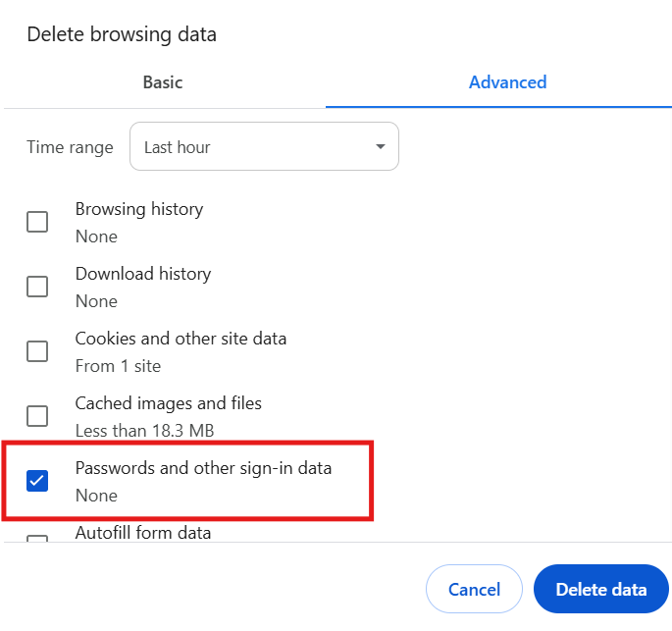
Task: Click the Download history label text
Action: [x=143, y=274]
